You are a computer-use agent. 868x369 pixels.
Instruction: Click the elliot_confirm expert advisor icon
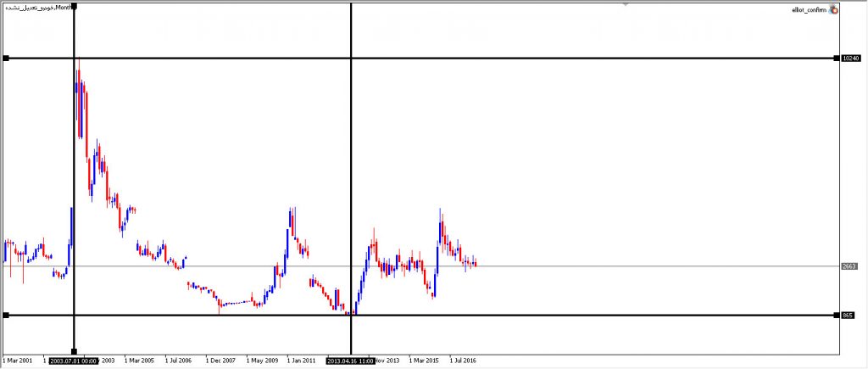click(833, 10)
